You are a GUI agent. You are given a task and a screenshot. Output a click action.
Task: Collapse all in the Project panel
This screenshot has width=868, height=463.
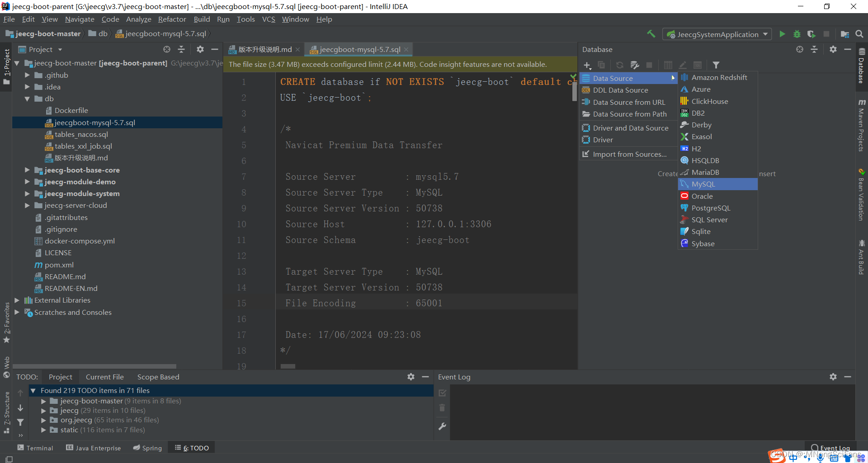(x=181, y=49)
